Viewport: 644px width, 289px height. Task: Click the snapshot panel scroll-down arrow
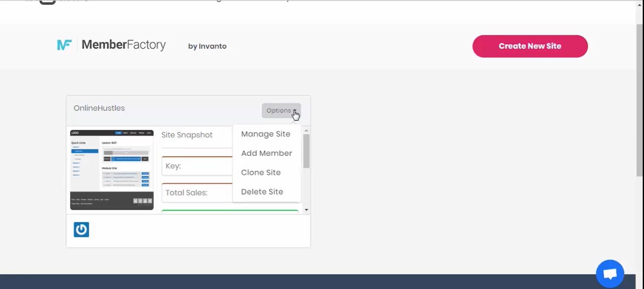coord(306,210)
